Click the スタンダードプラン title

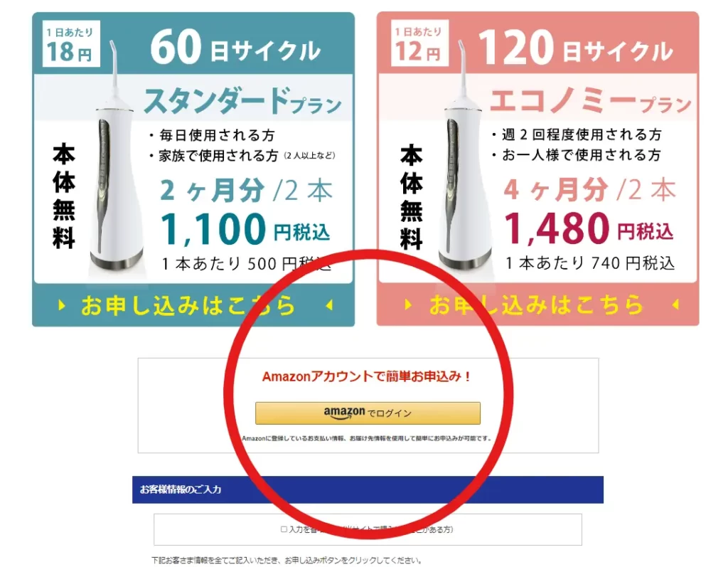(x=242, y=100)
